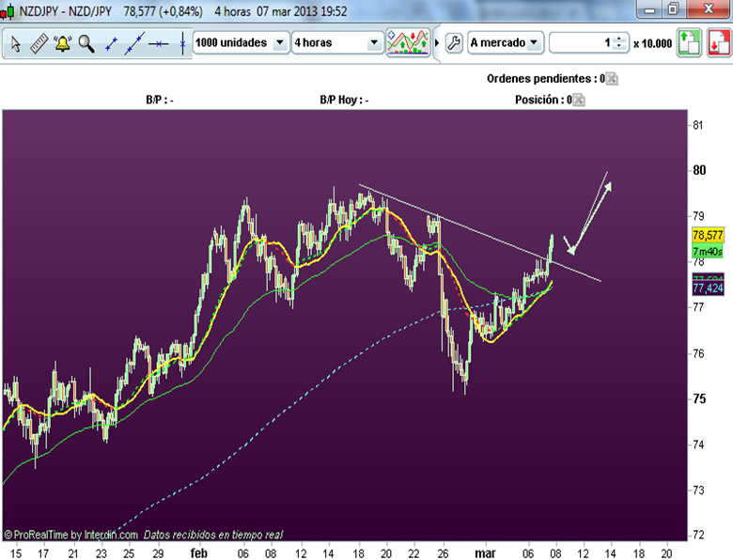The image size is (733, 560).
Task: Open the A mercado order type dropdown
Action: click(x=506, y=42)
